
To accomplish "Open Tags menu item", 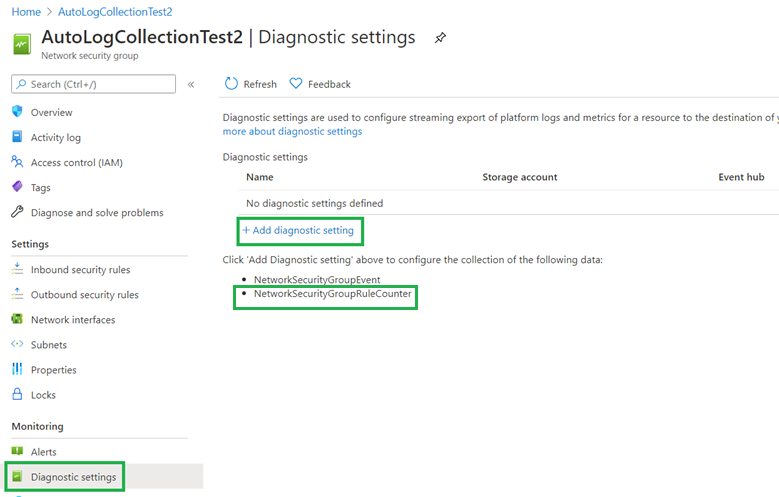I will (41, 187).
